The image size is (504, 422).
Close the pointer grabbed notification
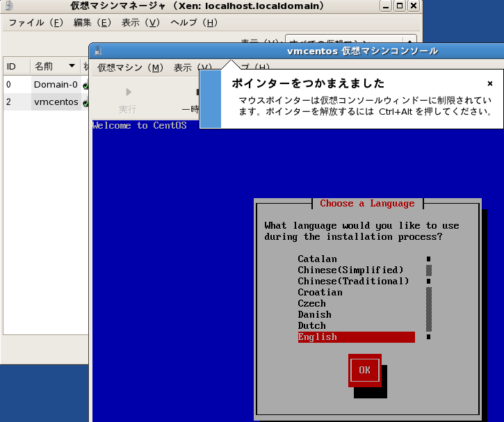click(x=489, y=83)
